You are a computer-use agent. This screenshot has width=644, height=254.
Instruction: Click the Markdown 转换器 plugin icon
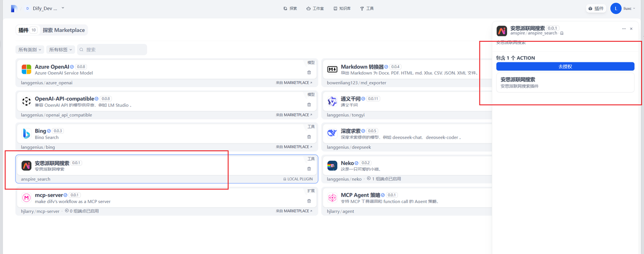point(333,69)
